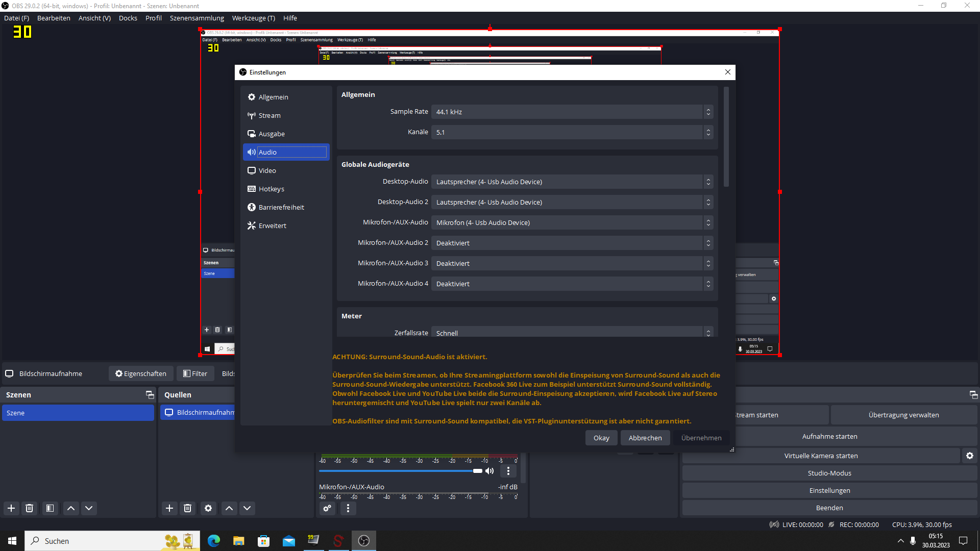Screen dimensions: 980x551
Task: Confirm settings with Okay button
Action: pos(601,438)
